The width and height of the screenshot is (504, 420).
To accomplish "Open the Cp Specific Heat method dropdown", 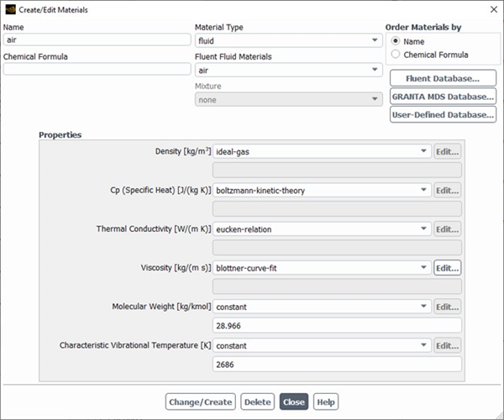I will coord(322,190).
